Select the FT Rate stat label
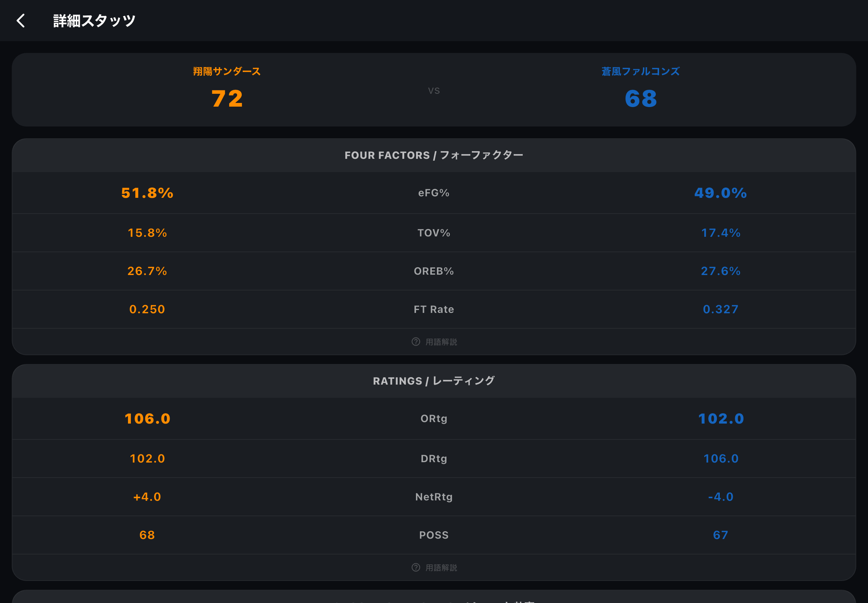The width and height of the screenshot is (868, 603). point(434,310)
